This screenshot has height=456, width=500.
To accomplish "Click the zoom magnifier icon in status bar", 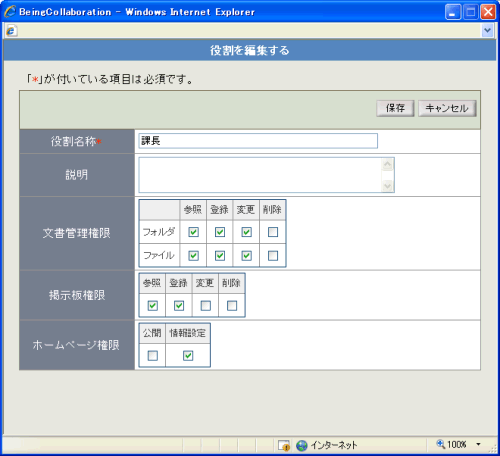I will (x=440, y=444).
